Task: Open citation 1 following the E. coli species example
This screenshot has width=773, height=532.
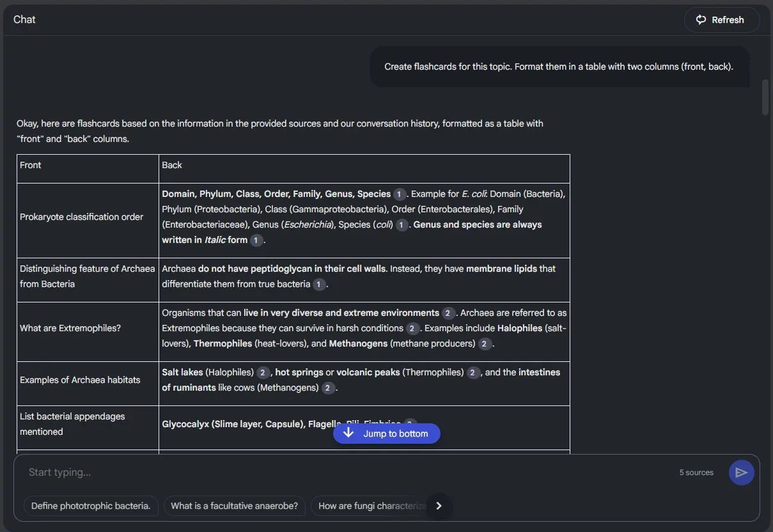Action: click(402, 224)
